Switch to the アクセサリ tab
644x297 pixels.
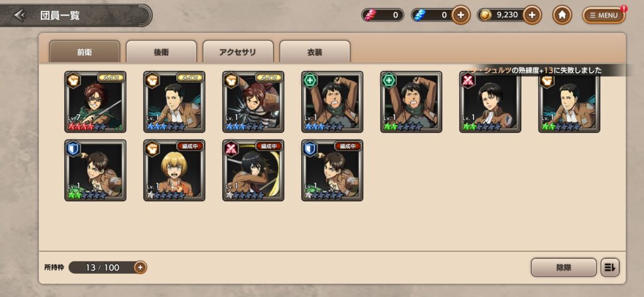pyautogui.click(x=238, y=52)
